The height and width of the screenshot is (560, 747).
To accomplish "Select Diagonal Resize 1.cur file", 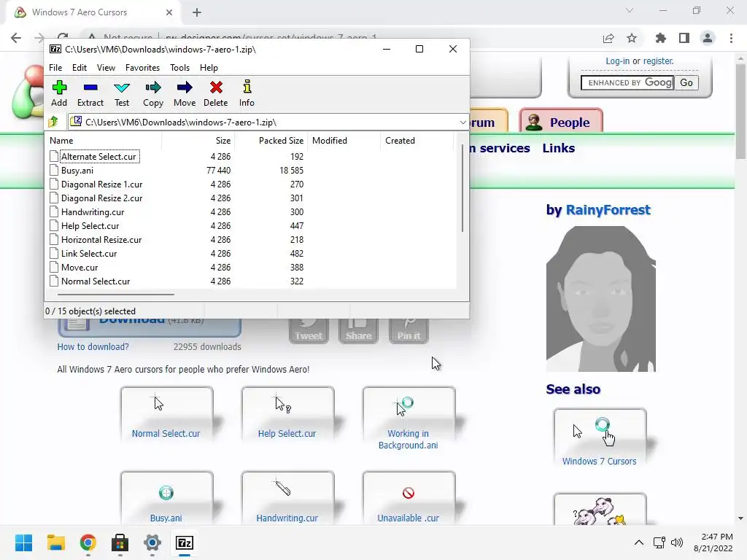I will [x=101, y=184].
